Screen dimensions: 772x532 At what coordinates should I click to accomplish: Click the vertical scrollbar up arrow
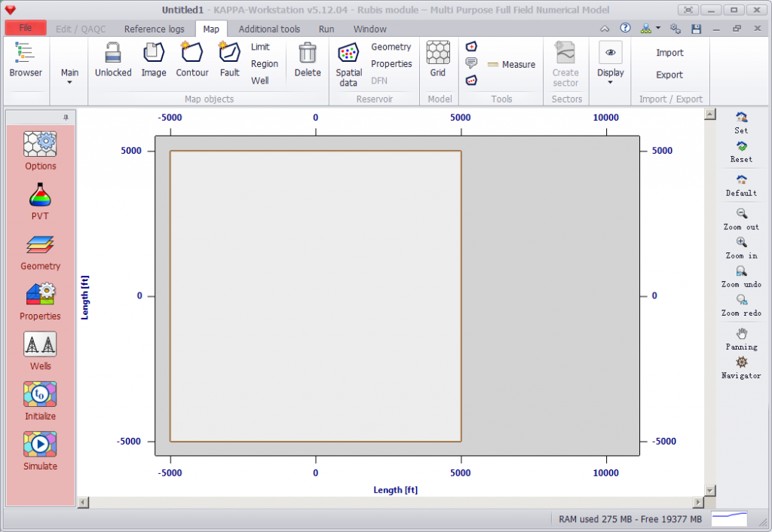click(x=709, y=115)
